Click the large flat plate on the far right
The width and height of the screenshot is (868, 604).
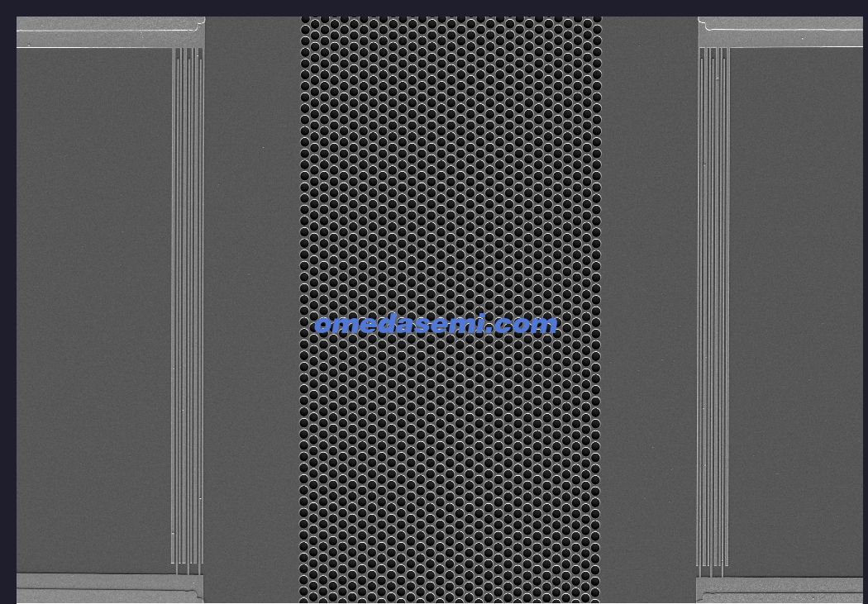pos(795,306)
